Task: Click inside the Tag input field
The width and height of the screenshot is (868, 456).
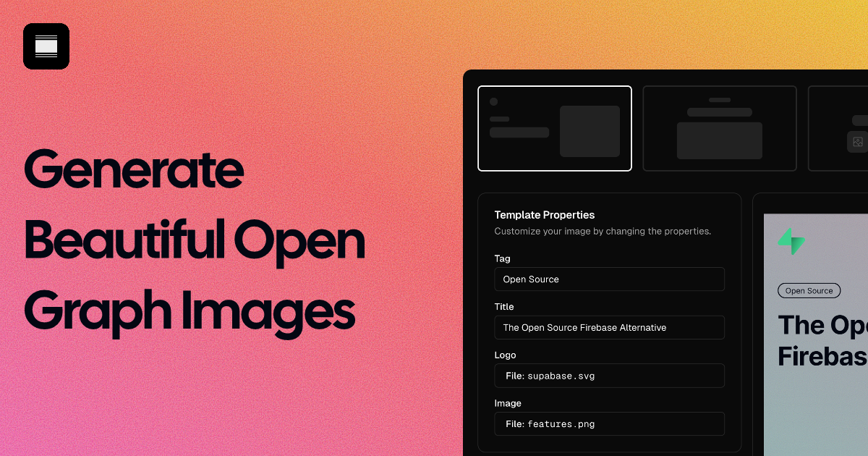Action: coord(609,279)
